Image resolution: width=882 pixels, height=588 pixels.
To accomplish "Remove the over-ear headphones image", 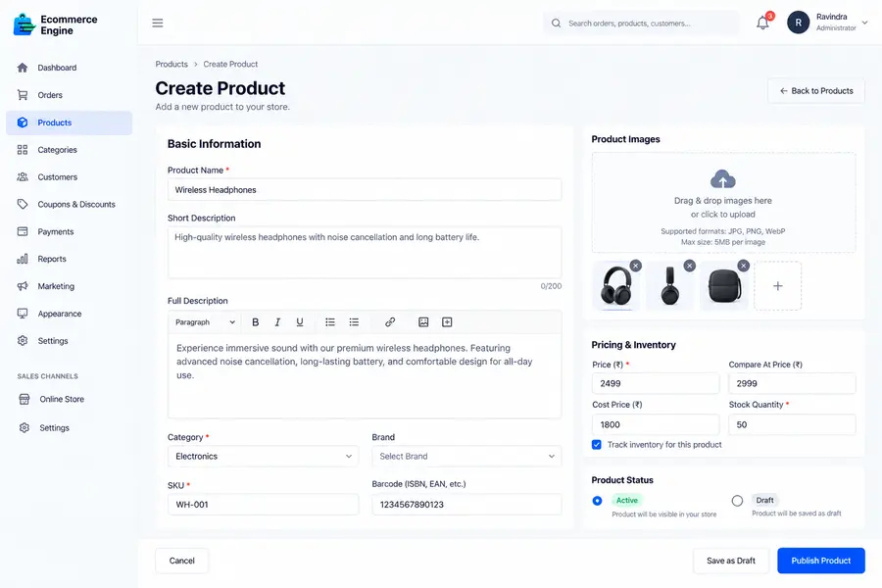I will point(636,266).
